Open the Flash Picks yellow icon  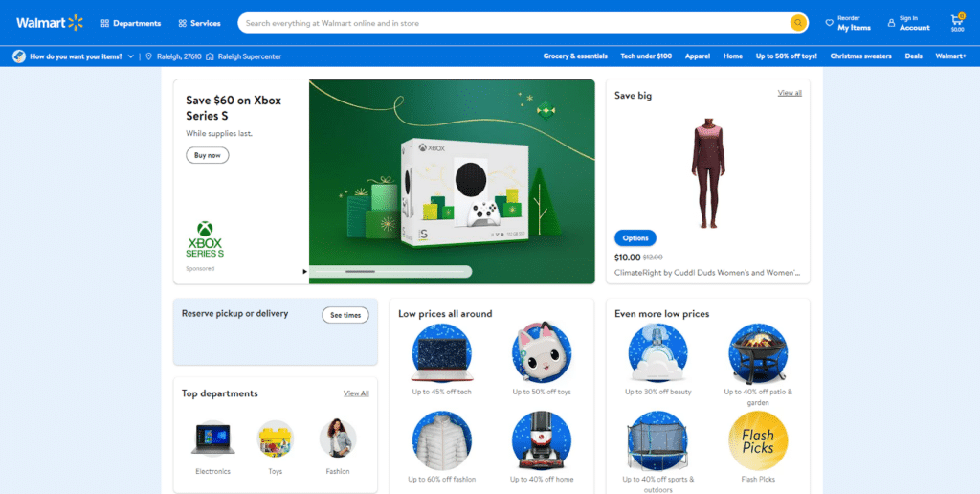click(758, 440)
